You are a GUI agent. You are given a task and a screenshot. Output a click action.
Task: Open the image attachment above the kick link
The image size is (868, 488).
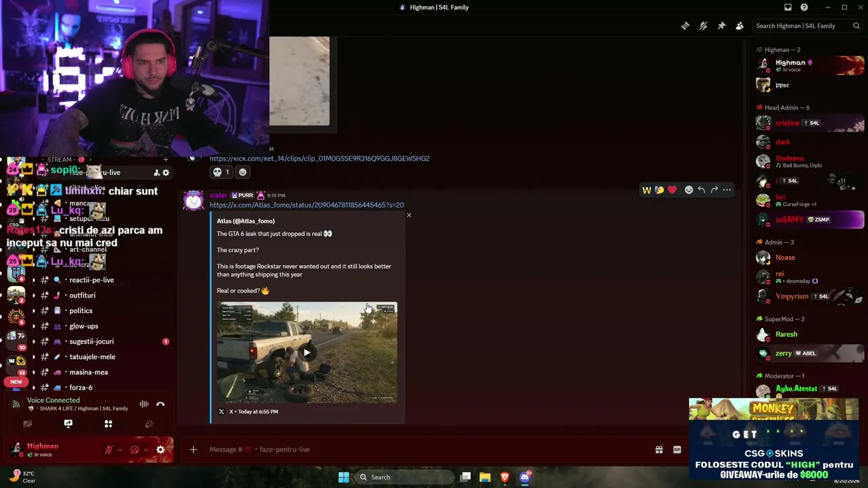[299, 81]
